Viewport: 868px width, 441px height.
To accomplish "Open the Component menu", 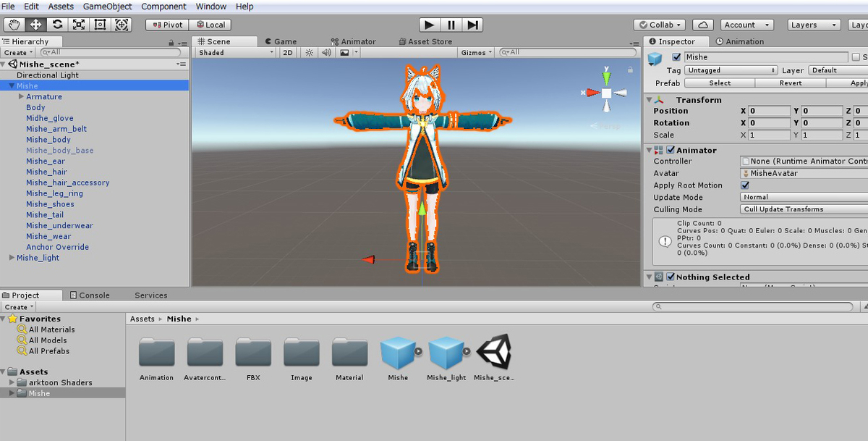I will tap(163, 7).
